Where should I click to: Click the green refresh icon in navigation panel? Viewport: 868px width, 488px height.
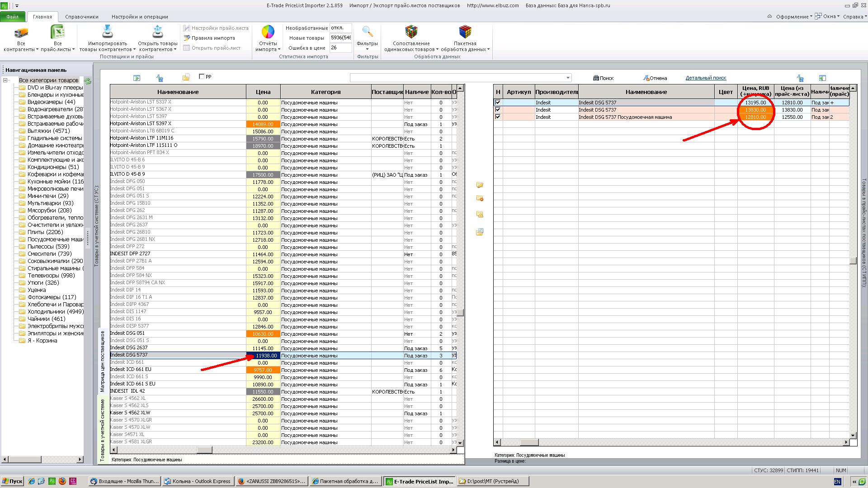pyautogui.click(x=88, y=81)
